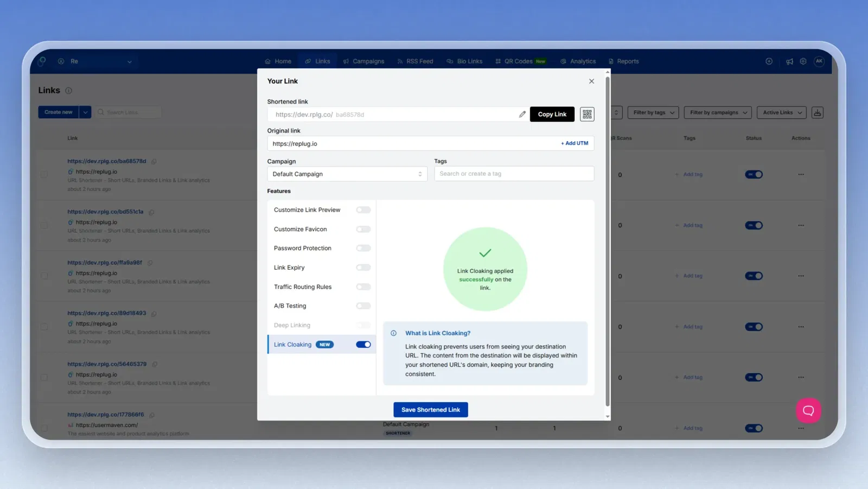Go to the Analytics menu item
Viewport: 868px width, 489px height.
pos(578,61)
